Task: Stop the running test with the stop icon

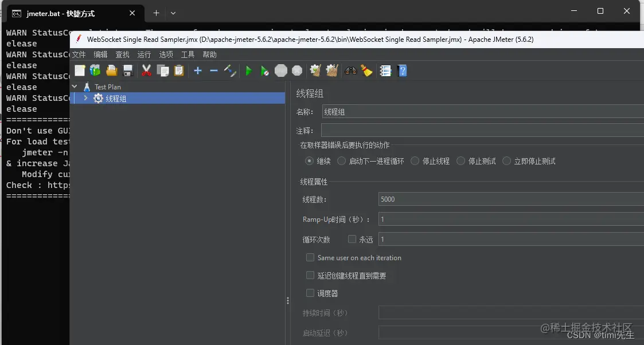Action: pyautogui.click(x=282, y=70)
